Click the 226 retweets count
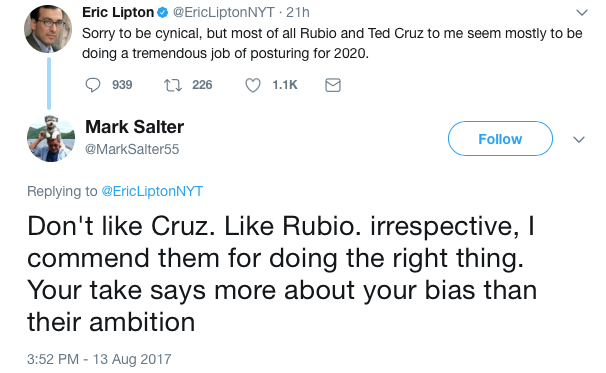Image resolution: width=606 pixels, height=373 pixels. [202, 85]
